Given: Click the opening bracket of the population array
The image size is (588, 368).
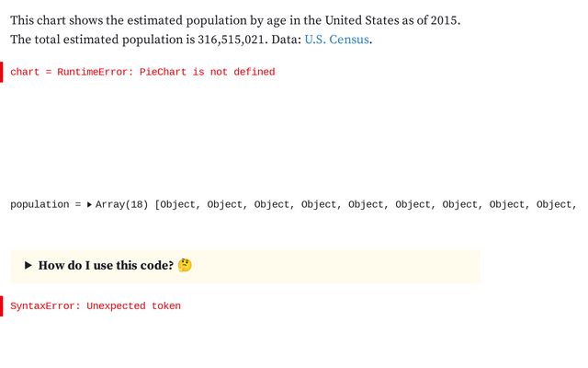Looking at the screenshot, I should pyautogui.click(x=158, y=204).
